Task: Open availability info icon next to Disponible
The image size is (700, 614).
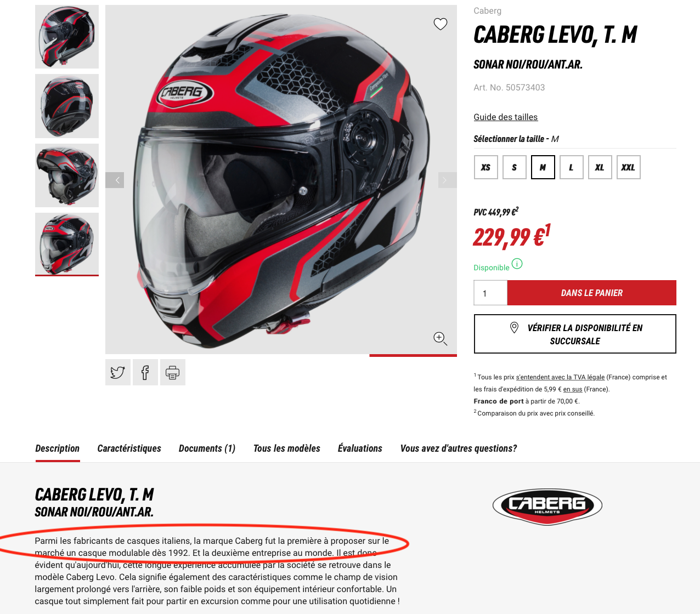Action: click(517, 264)
